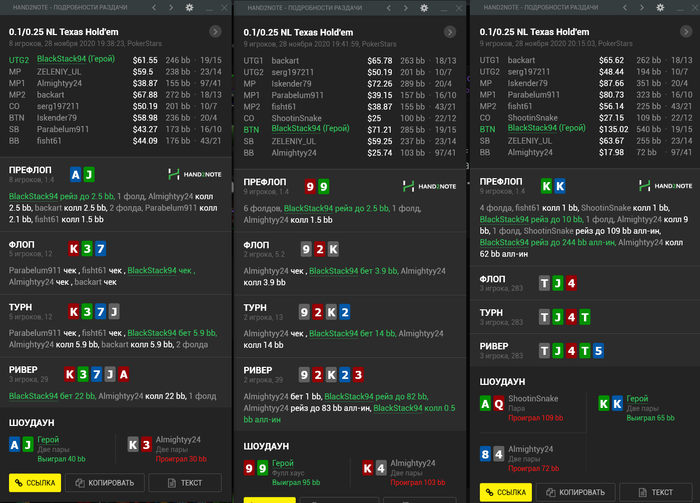
Task: Click river three card in middle window
Action: [x=358, y=375]
